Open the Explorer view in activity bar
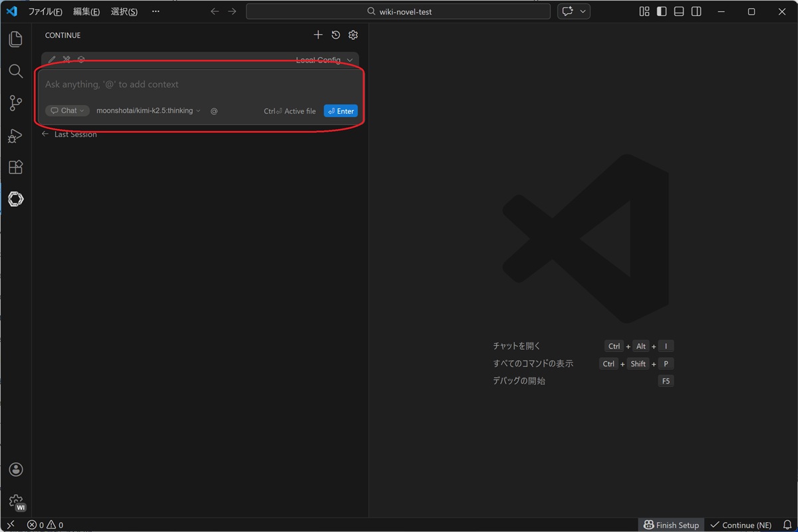Viewport: 798px width, 532px height. pyautogui.click(x=15, y=39)
